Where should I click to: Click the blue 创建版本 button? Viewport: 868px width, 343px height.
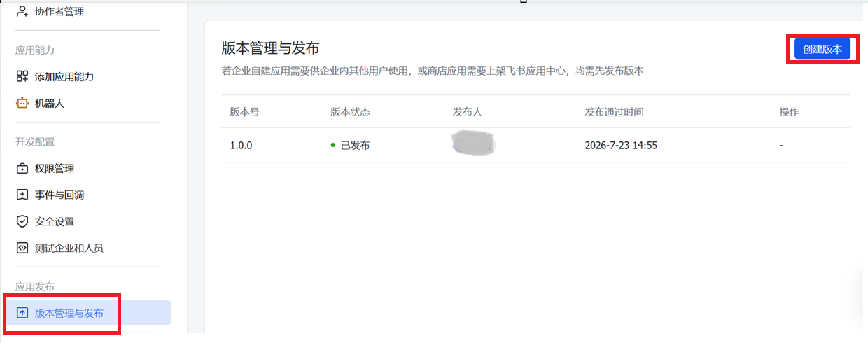pos(822,49)
